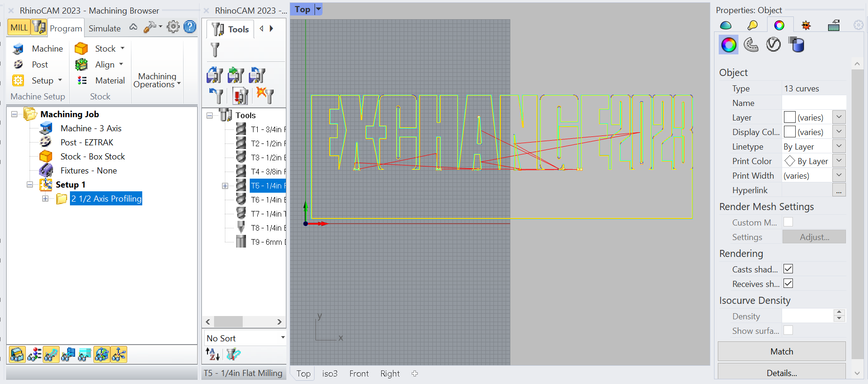Click the Print Color diamond swatch
The image size is (868, 384).
790,161
